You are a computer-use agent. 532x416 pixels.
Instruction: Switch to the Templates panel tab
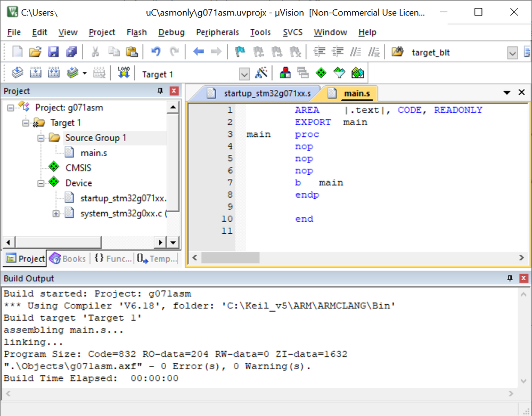click(157, 258)
